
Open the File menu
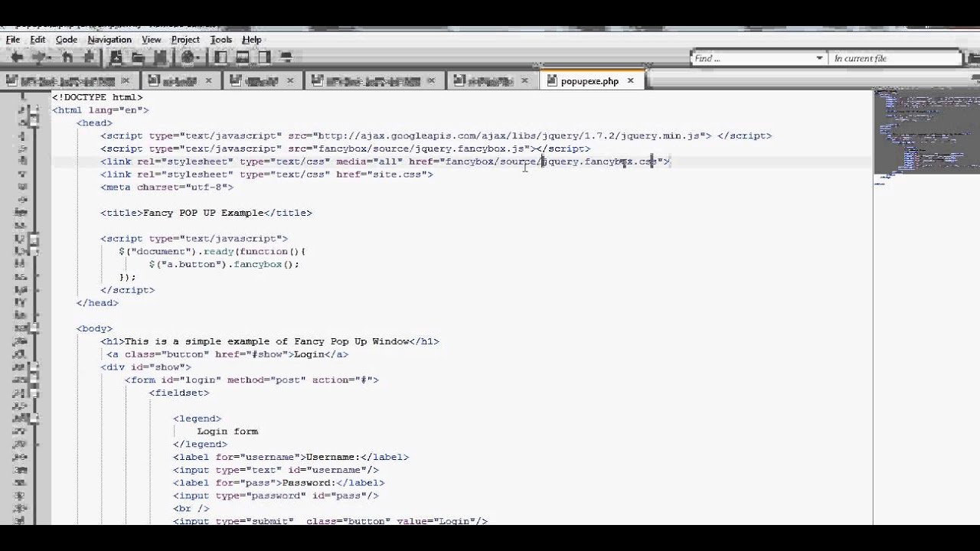click(x=13, y=40)
